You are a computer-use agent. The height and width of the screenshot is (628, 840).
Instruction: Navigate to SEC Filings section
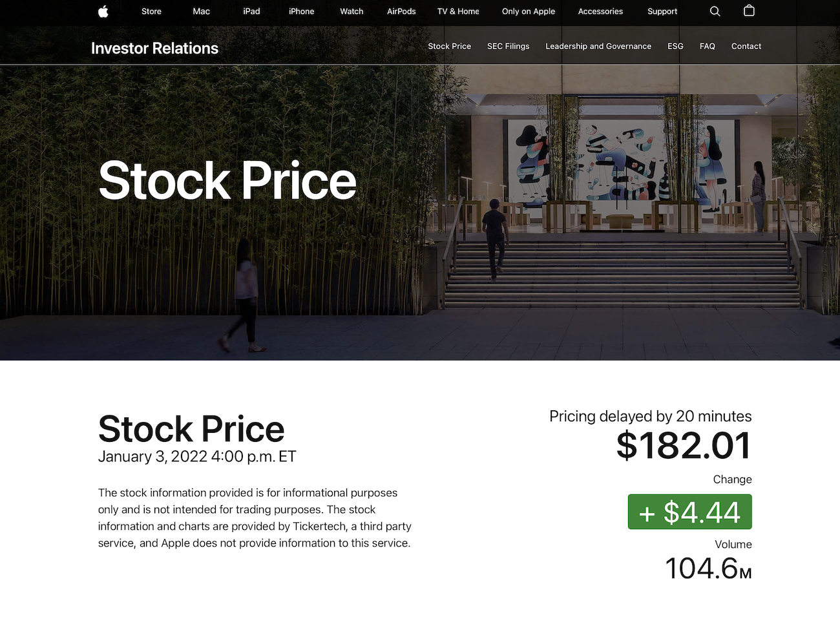[508, 46]
